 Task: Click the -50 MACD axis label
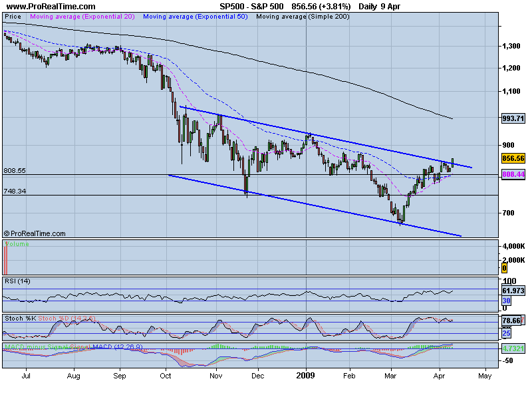(x=507, y=360)
